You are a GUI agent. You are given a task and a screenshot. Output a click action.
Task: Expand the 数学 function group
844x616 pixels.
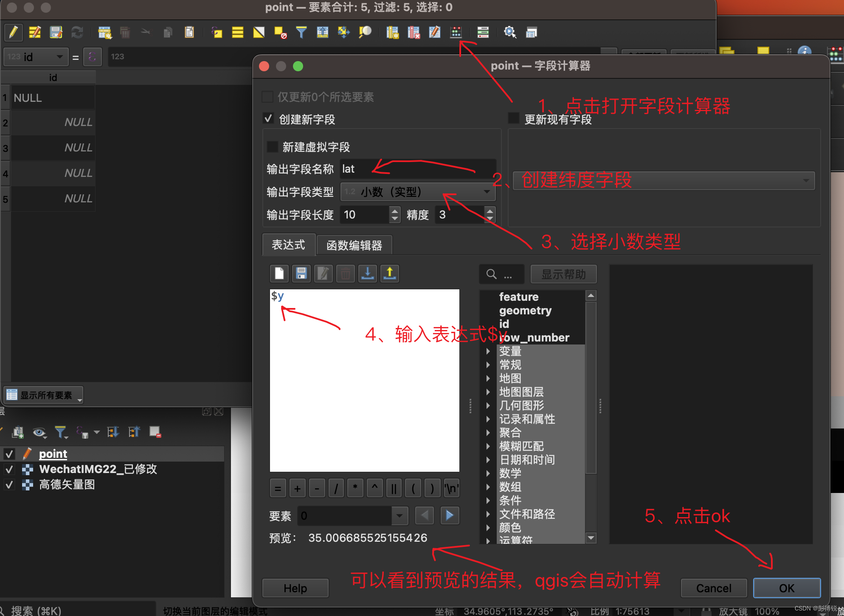[x=488, y=473]
